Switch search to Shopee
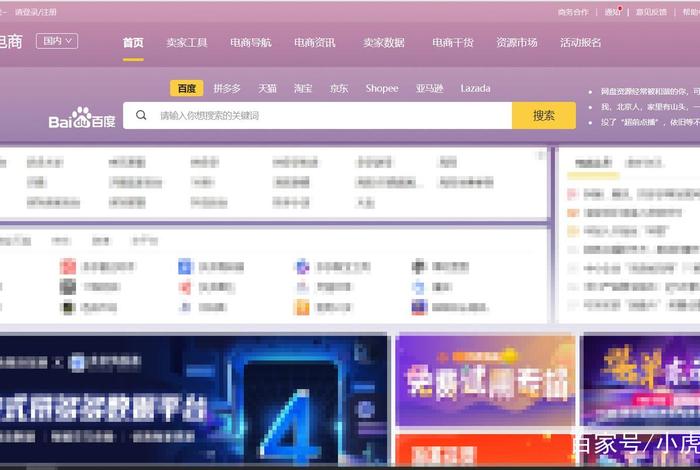The image size is (700, 470). coord(382,88)
